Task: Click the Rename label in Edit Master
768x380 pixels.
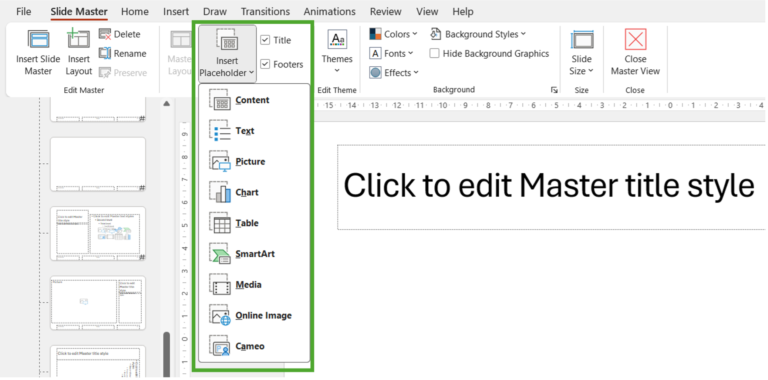Action: pos(130,53)
